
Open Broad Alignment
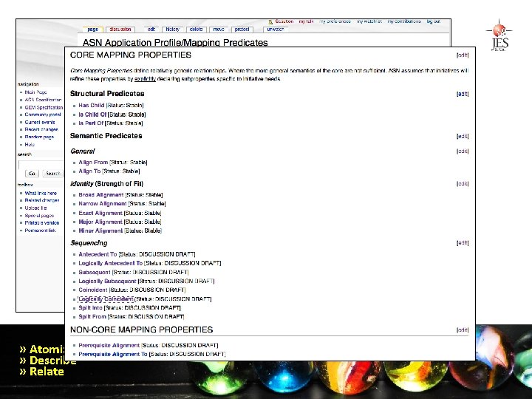[100, 195]
